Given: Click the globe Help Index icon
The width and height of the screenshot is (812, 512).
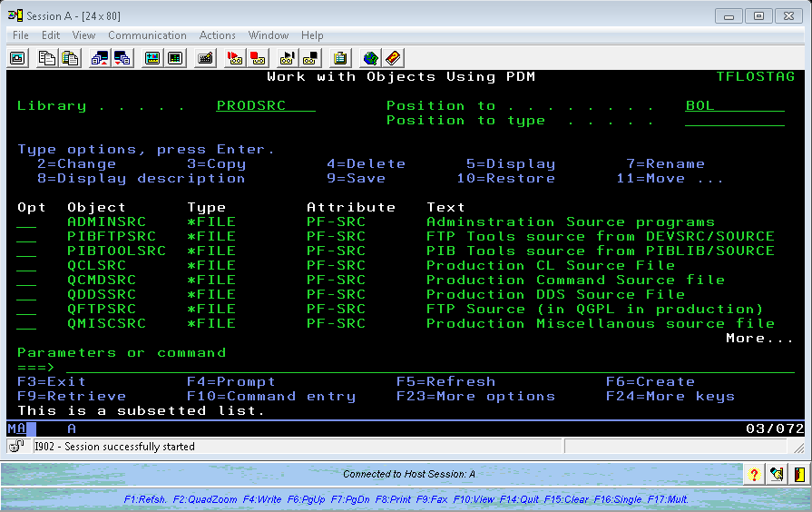Looking at the screenshot, I should coord(370,58).
